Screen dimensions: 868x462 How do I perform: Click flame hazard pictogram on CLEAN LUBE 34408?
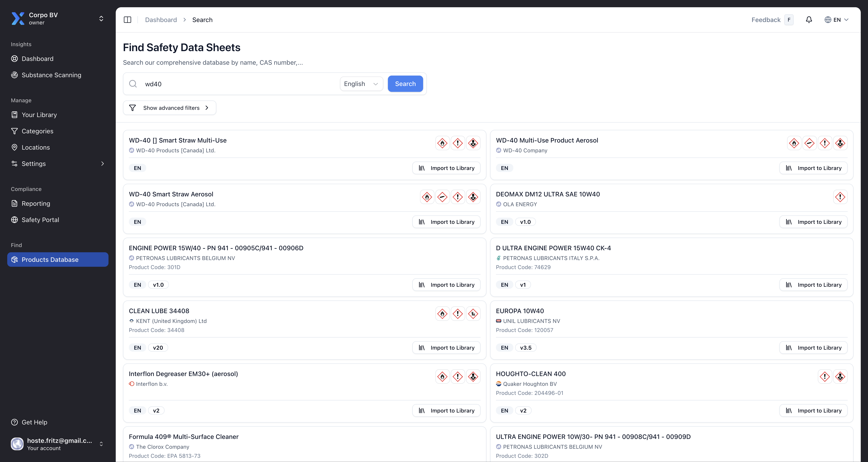tap(442, 314)
